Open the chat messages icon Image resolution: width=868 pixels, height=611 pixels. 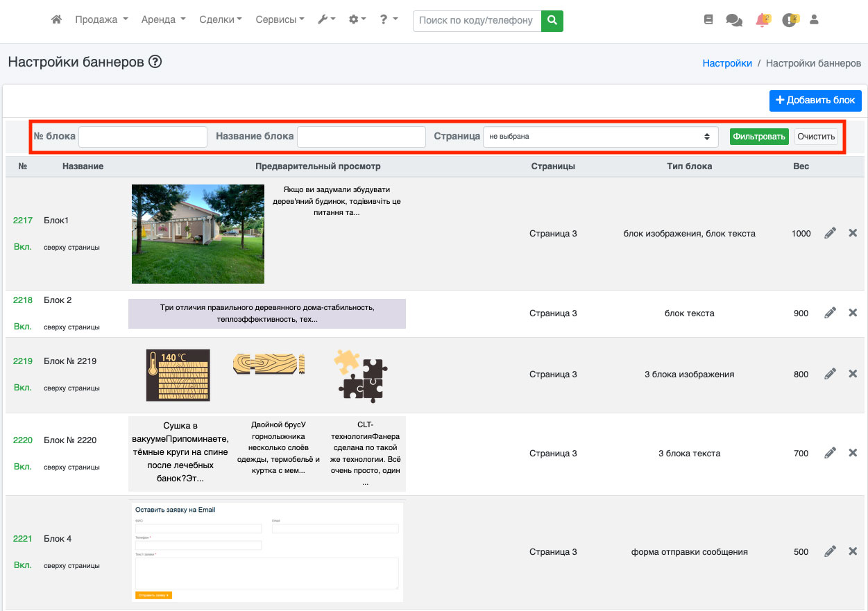click(733, 20)
